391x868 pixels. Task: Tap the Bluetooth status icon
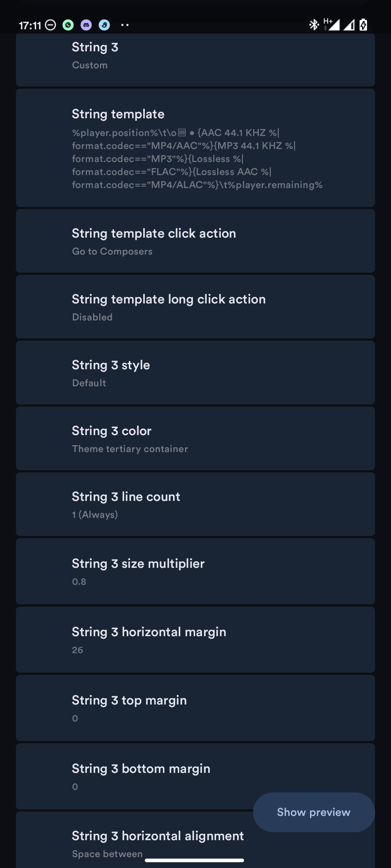point(314,25)
